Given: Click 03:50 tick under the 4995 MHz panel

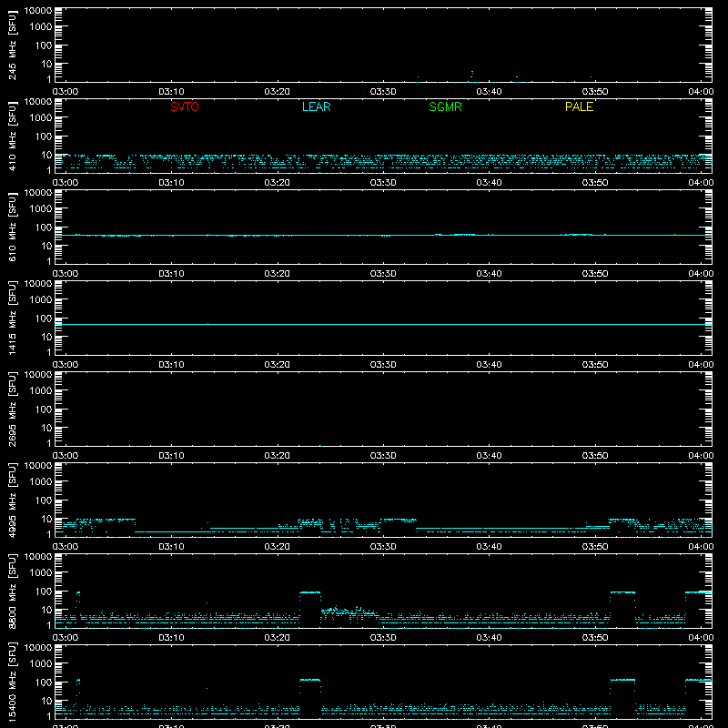Looking at the screenshot, I should pyautogui.click(x=595, y=547).
